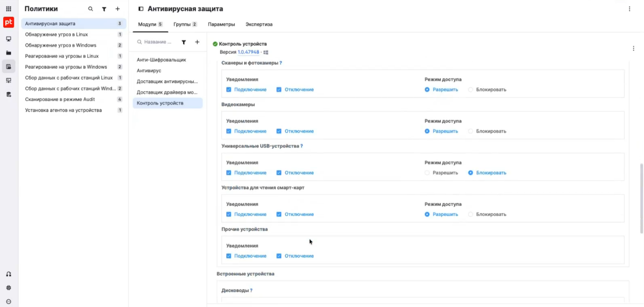
Task: Click the add module plus icon
Action: coord(197,42)
